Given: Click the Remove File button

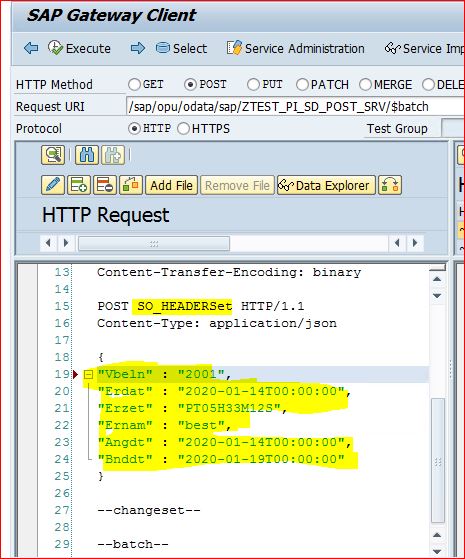Looking at the screenshot, I should (237, 185).
